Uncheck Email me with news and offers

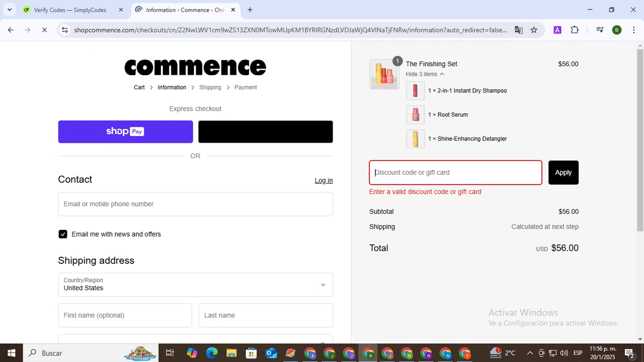(x=63, y=234)
